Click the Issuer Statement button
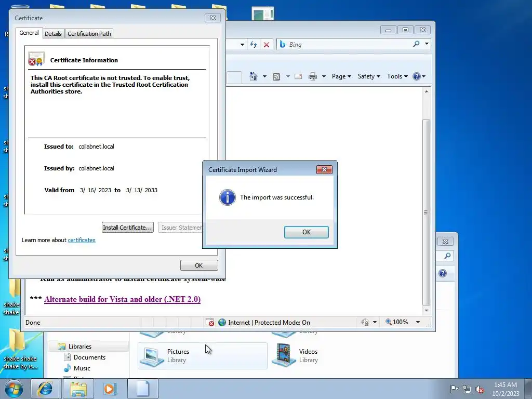 [180, 228]
